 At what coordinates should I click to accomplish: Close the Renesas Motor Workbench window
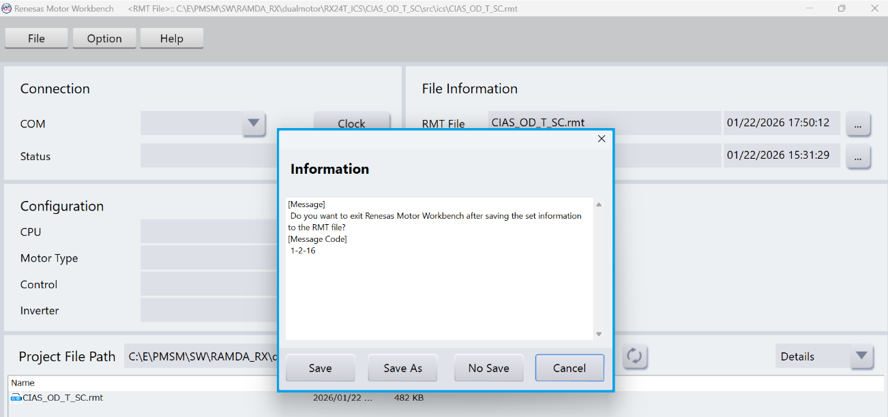(874, 8)
